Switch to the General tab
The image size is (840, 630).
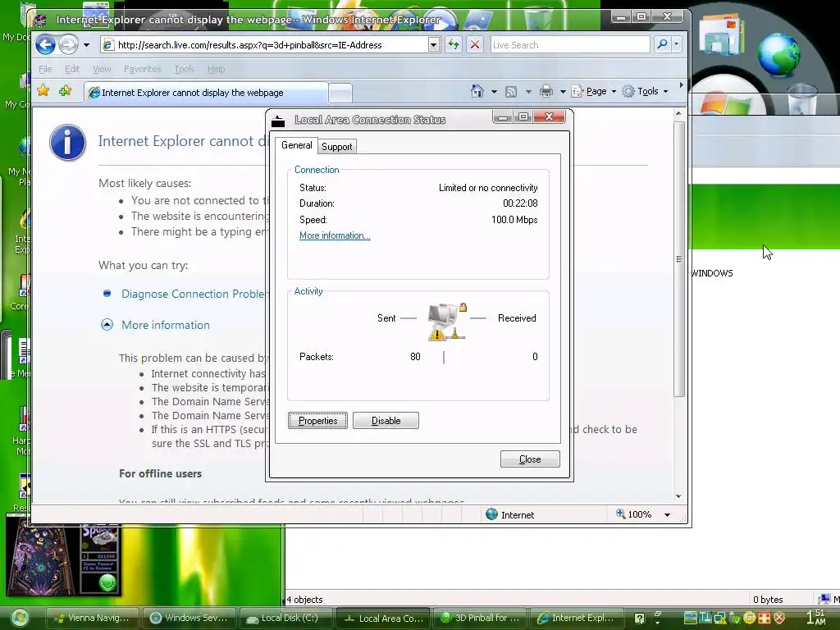click(296, 145)
